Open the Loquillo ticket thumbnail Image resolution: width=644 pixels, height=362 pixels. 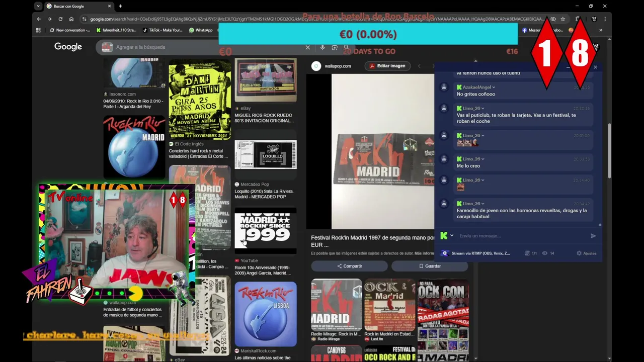(x=265, y=154)
